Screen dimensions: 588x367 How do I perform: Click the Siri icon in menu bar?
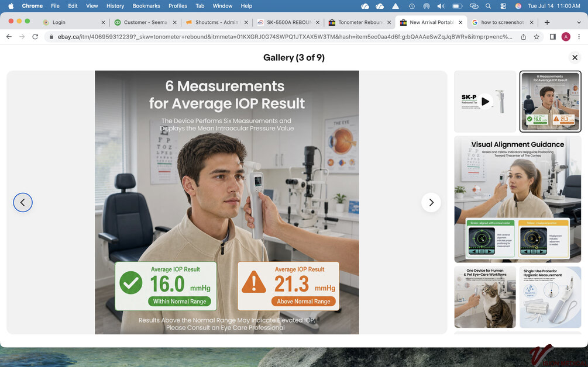[518, 6]
